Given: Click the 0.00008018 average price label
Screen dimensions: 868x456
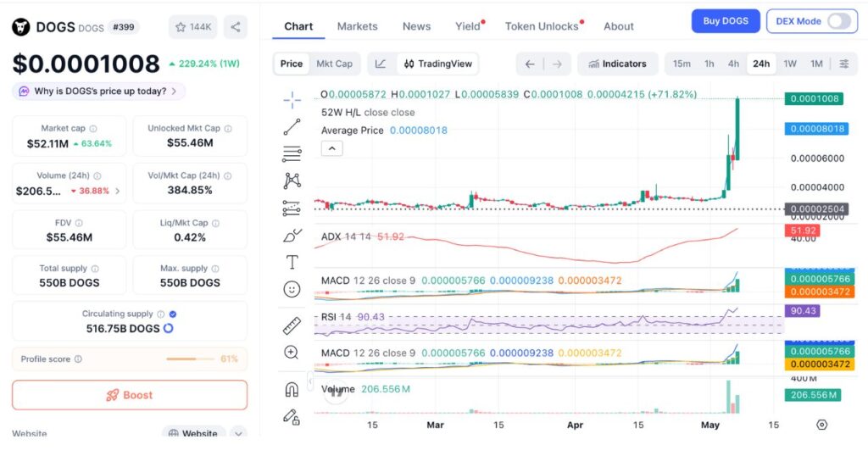Looking at the screenshot, I should (817, 129).
